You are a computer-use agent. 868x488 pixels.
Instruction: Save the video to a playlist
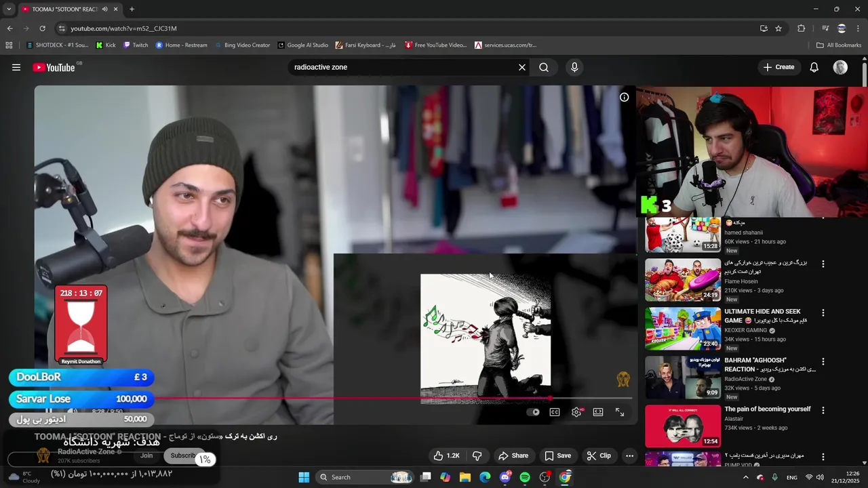coord(558,456)
